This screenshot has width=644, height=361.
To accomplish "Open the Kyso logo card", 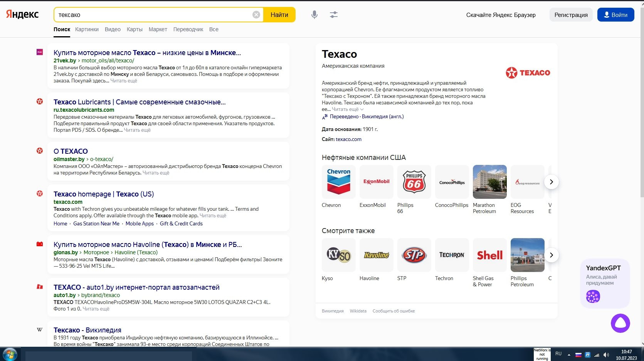I will pyautogui.click(x=339, y=255).
